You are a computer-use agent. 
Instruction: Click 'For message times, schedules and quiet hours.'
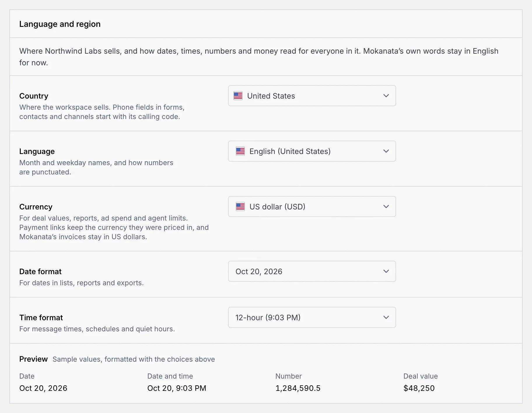tap(97, 329)
